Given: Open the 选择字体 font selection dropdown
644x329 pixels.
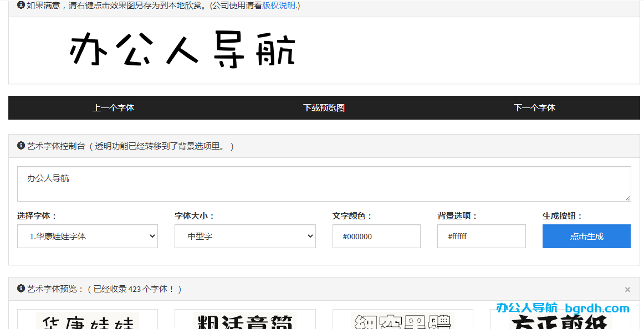Looking at the screenshot, I should pyautogui.click(x=87, y=236).
